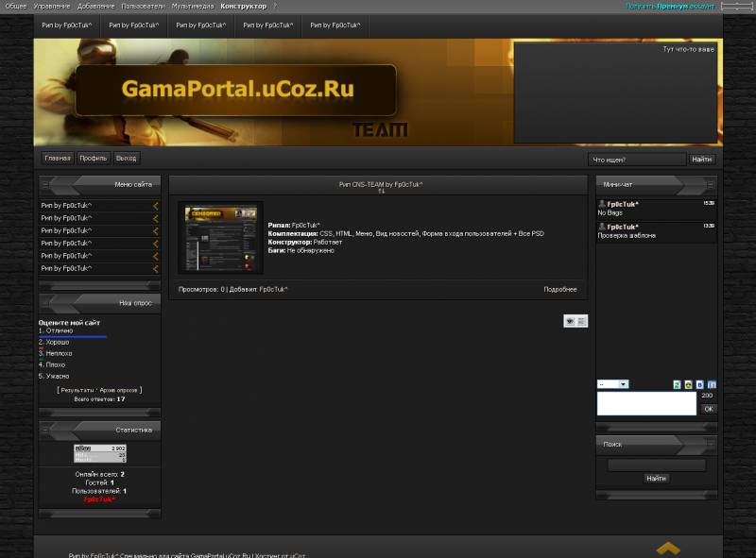Collapse the Наш опрос block

44,303
